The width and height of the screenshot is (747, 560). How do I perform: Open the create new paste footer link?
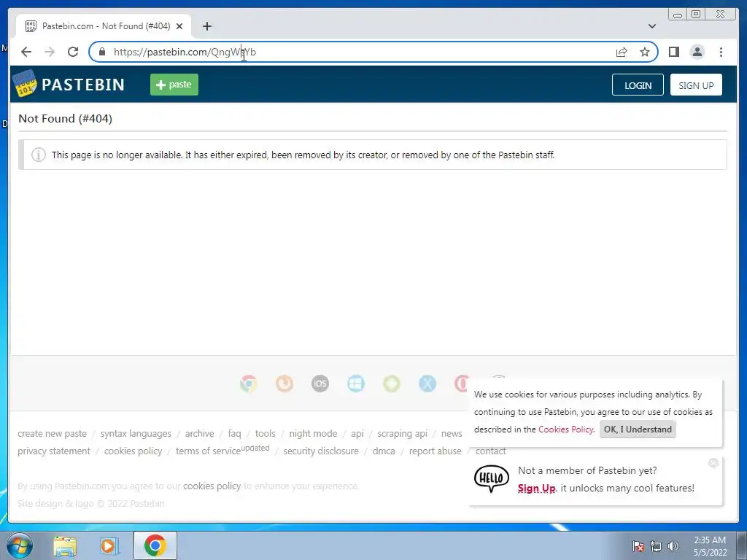point(53,433)
